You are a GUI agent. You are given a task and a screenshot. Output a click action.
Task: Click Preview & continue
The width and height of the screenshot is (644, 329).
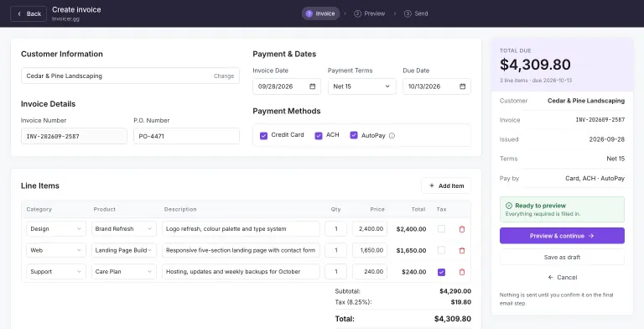[562, 236]
